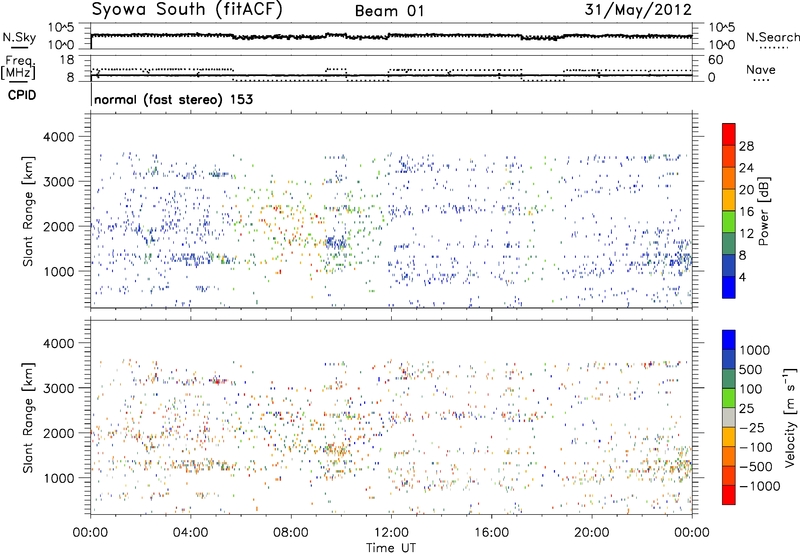Click the 1000 tick of the power panel
This screenshot has height=554, width=800.
tap(59, 271)
